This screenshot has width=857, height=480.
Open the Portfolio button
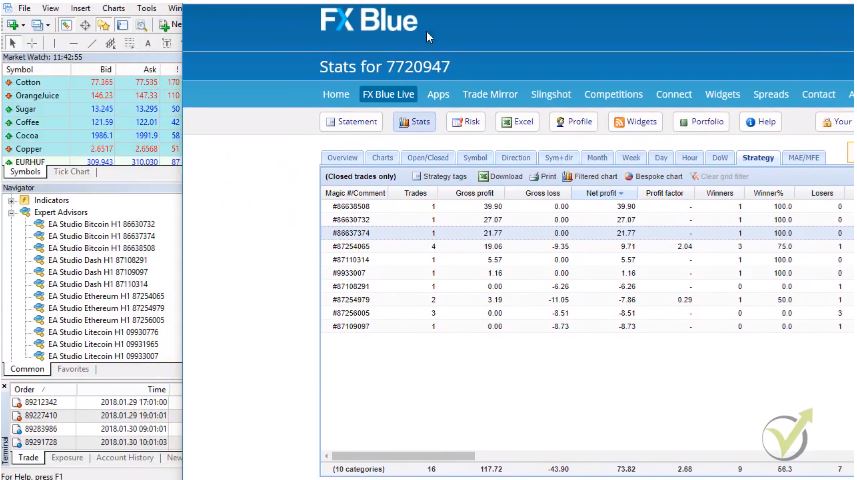click(701, 122)
